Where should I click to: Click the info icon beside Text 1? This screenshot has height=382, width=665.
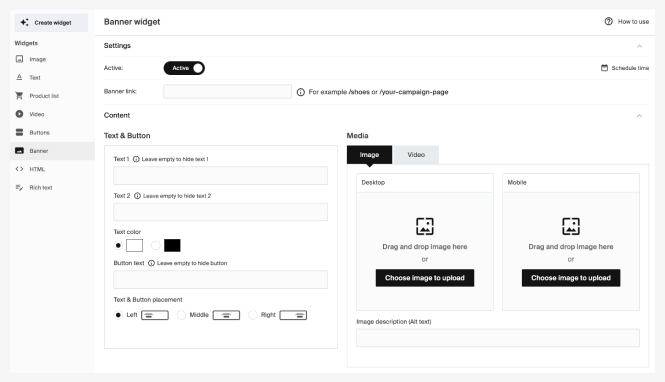click(x=136, y=159)
